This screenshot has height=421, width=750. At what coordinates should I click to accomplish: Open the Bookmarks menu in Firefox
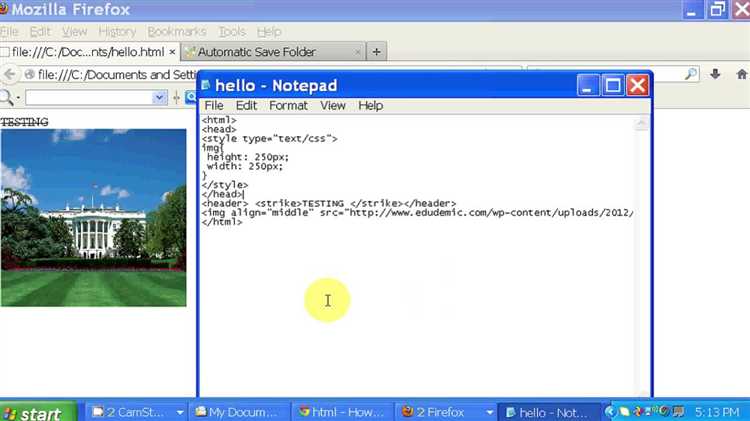click(177, 32)
